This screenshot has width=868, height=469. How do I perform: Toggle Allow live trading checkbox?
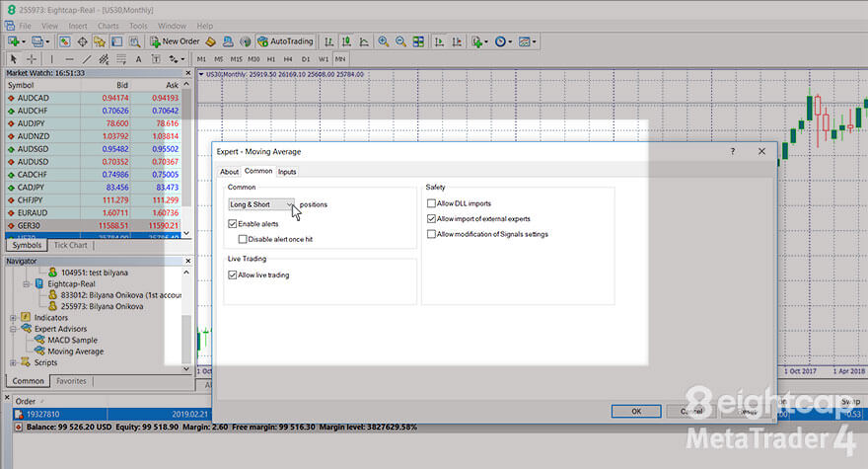(233, 274)
